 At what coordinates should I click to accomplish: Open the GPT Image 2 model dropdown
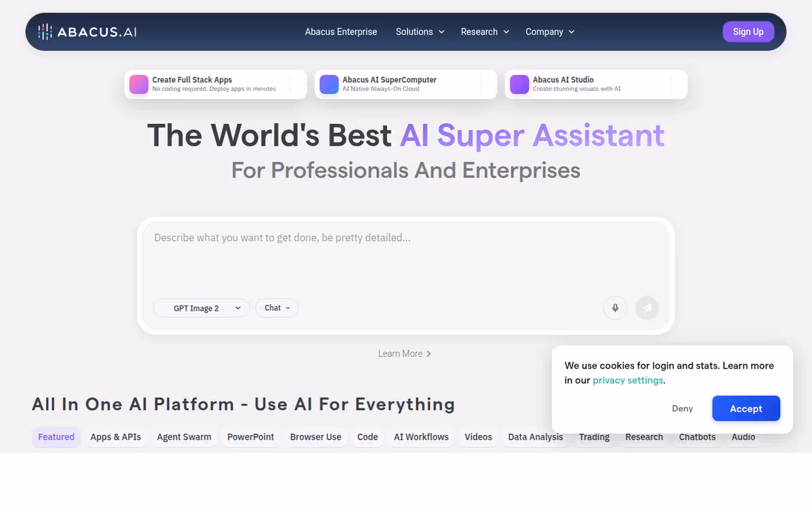[202, 308]
